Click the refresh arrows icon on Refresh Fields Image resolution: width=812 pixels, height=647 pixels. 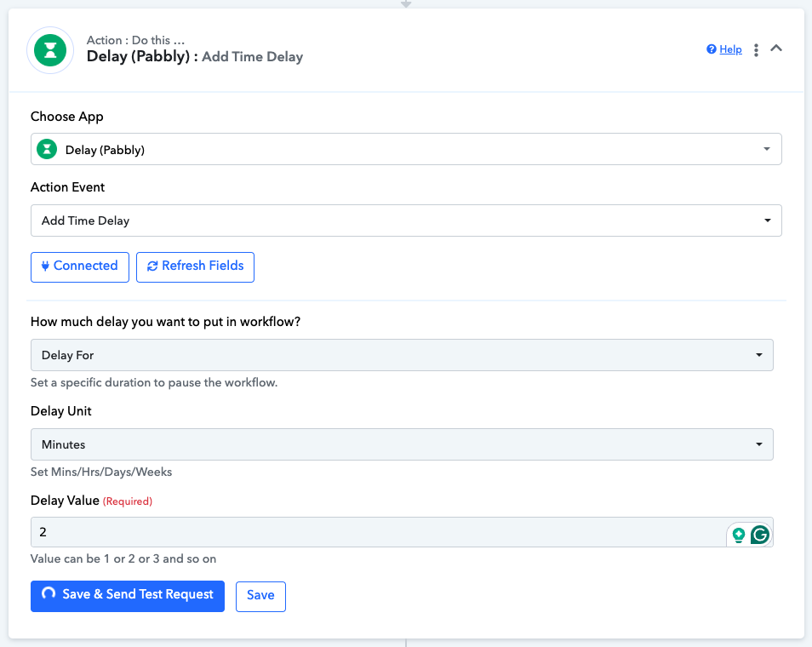pos(152,266)
